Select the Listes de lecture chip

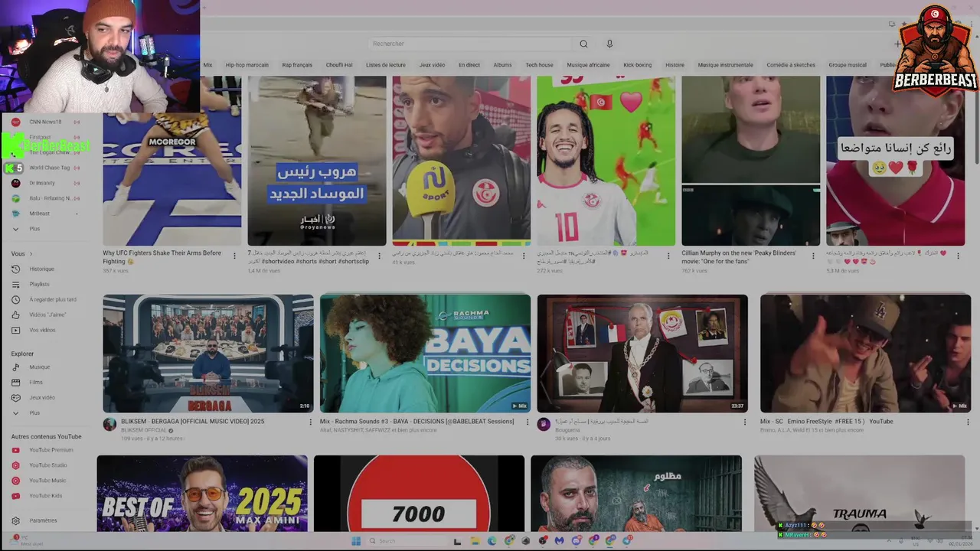[386, 65]
